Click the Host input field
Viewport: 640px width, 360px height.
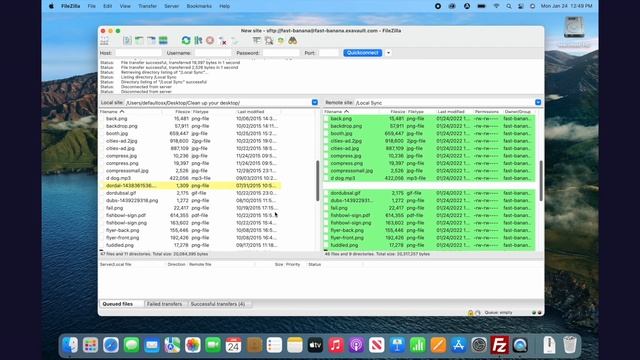138,53
